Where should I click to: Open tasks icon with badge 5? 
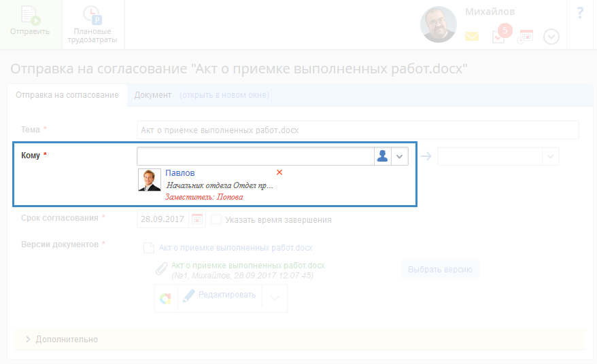[501, 34]
